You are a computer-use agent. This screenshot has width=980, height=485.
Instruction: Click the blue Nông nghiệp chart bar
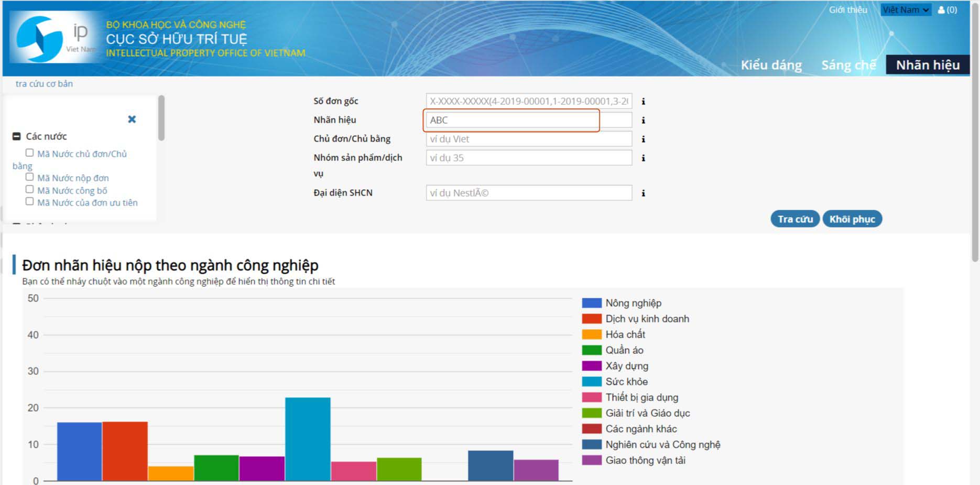79,451
